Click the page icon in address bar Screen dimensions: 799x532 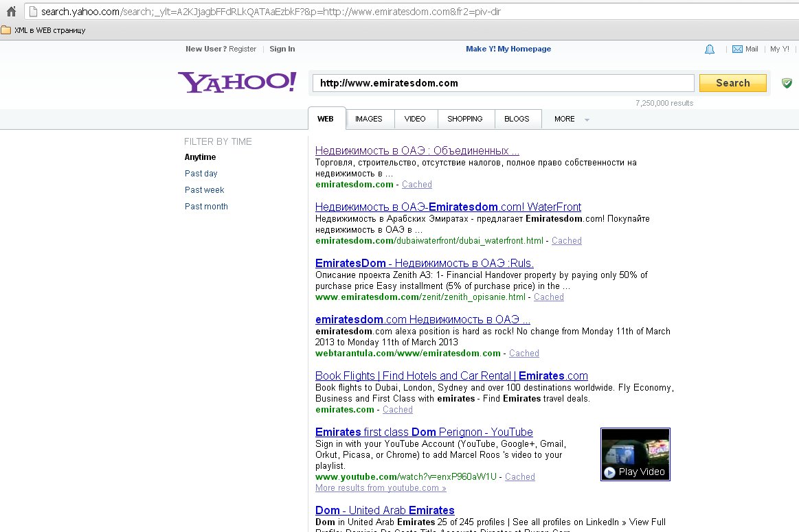click(33, 11)
